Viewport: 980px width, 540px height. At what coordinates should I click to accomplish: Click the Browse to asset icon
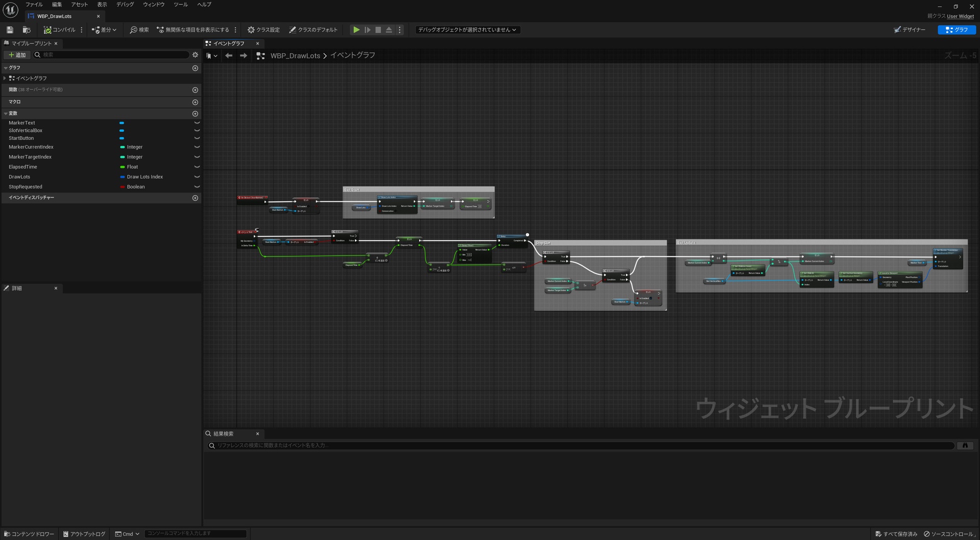(x=27, y=30)
